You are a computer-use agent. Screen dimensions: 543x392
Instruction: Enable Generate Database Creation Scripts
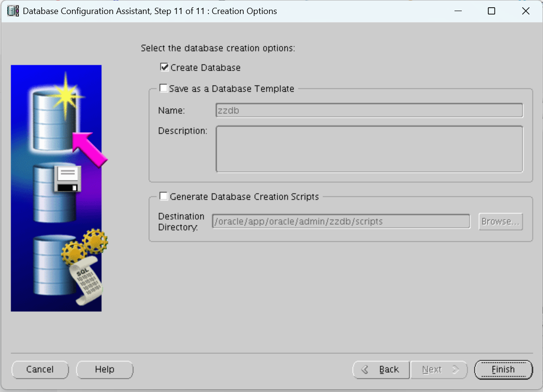[163, 196]
